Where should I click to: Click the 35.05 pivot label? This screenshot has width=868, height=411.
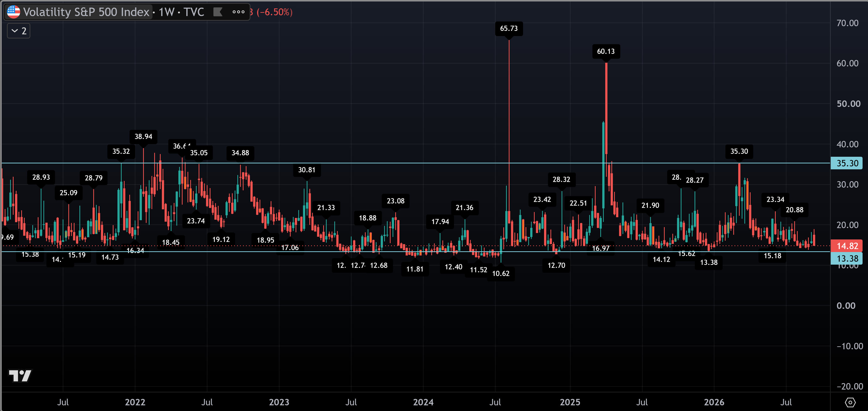coord(199,153)
